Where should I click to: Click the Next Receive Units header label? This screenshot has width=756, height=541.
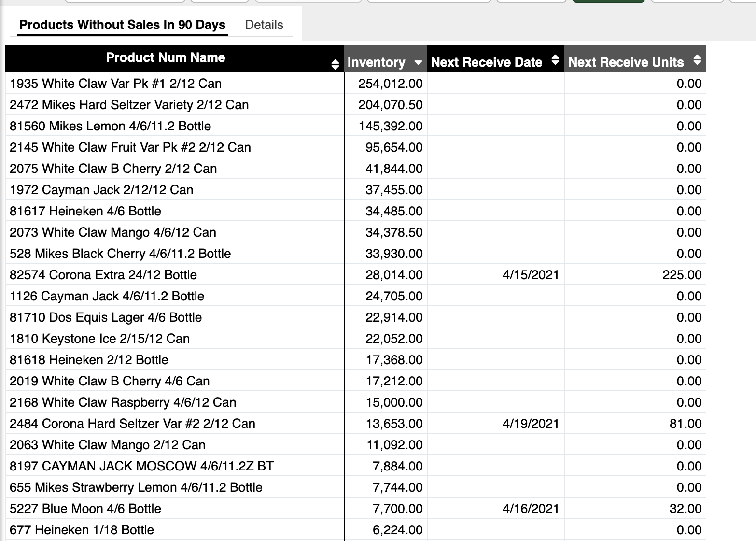[x=626, y=62]
